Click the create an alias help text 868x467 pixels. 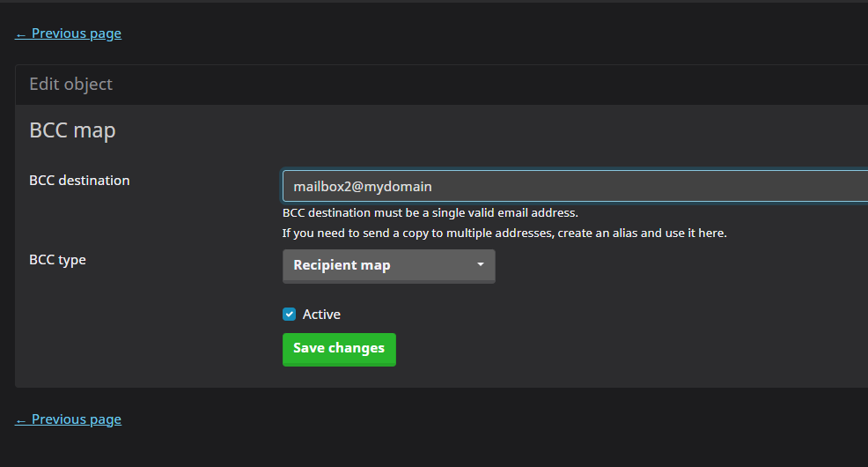coord(504,233)
